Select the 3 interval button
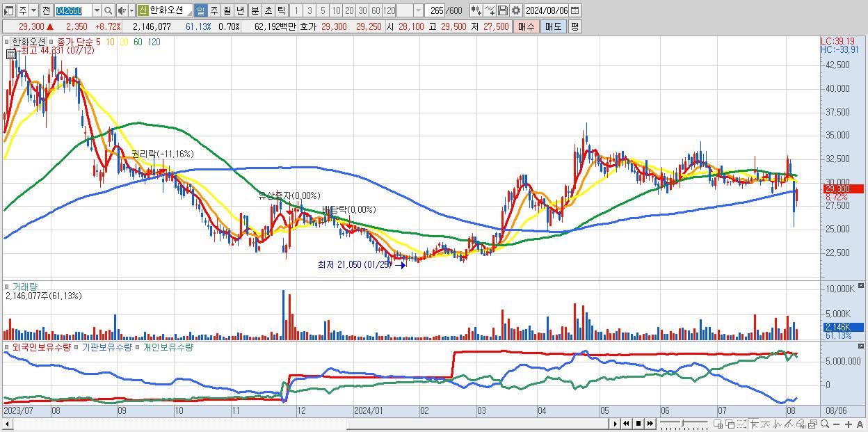868x432 pixels. pos(310,10)
